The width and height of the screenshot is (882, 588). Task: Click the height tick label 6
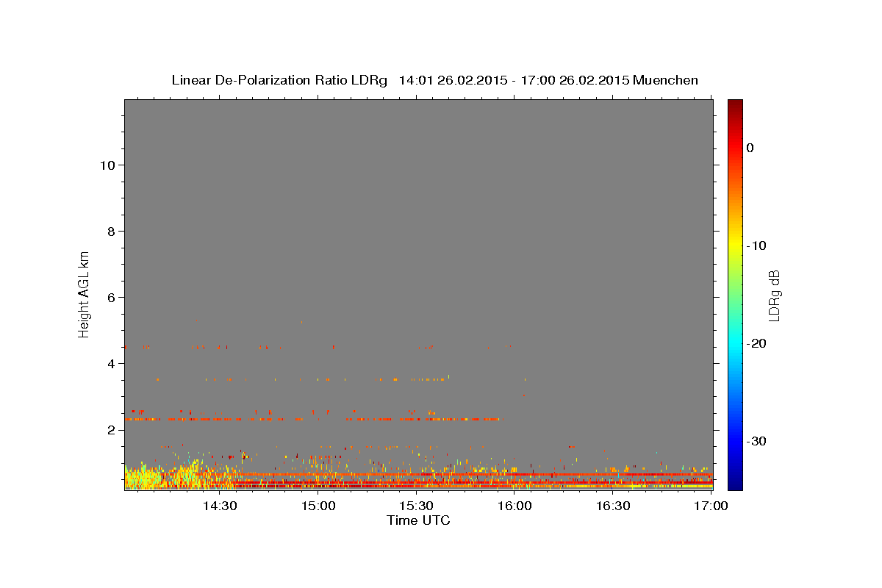(x=110, y=298)
